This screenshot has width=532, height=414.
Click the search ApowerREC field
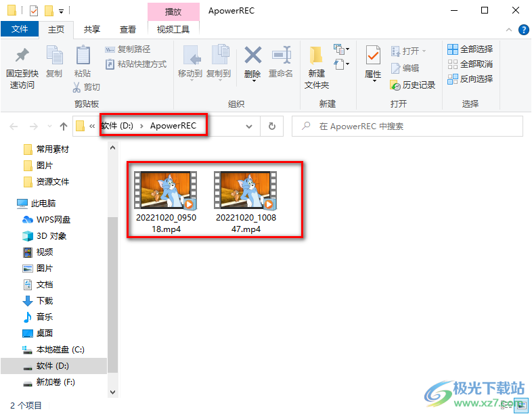click(407, 127)
